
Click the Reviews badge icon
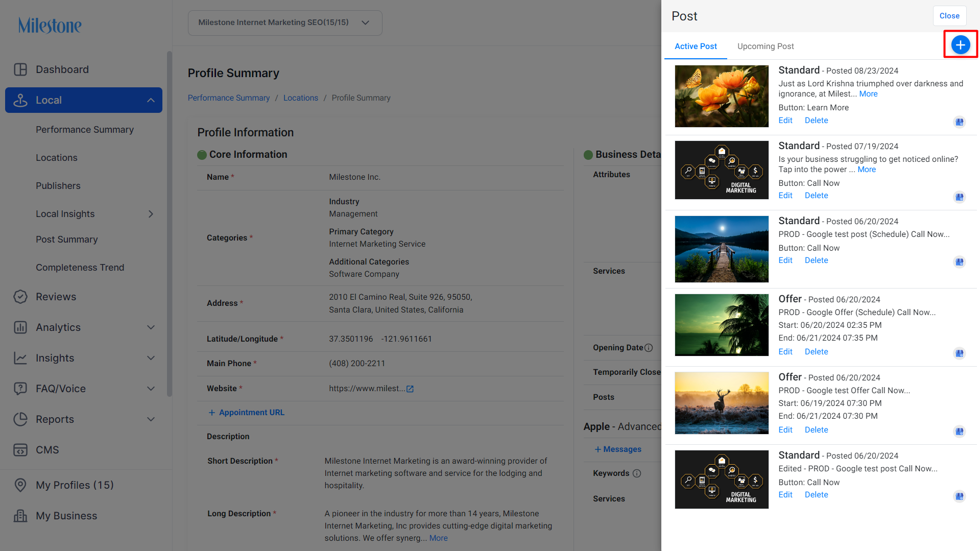click(20, 297)
